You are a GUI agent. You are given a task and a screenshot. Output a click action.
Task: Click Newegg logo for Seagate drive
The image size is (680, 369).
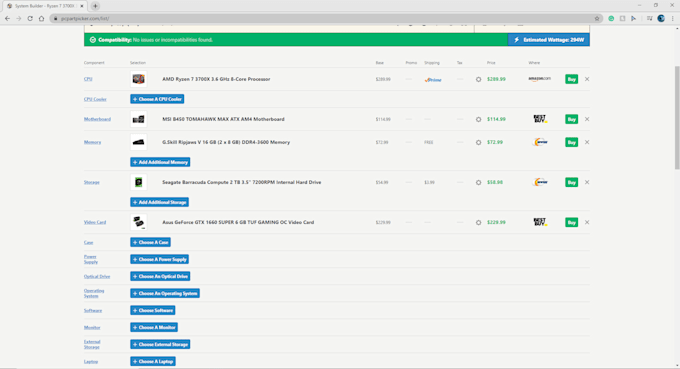pos(540,182)
